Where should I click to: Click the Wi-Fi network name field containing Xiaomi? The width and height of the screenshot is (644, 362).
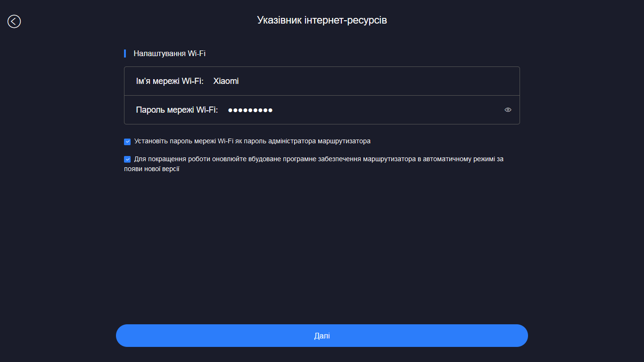pos(322,81)
